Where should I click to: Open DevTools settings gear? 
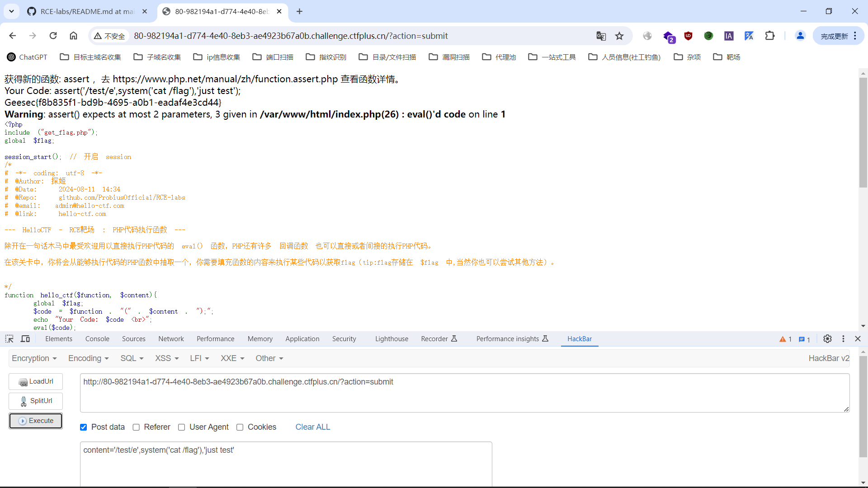click(827, 339)
